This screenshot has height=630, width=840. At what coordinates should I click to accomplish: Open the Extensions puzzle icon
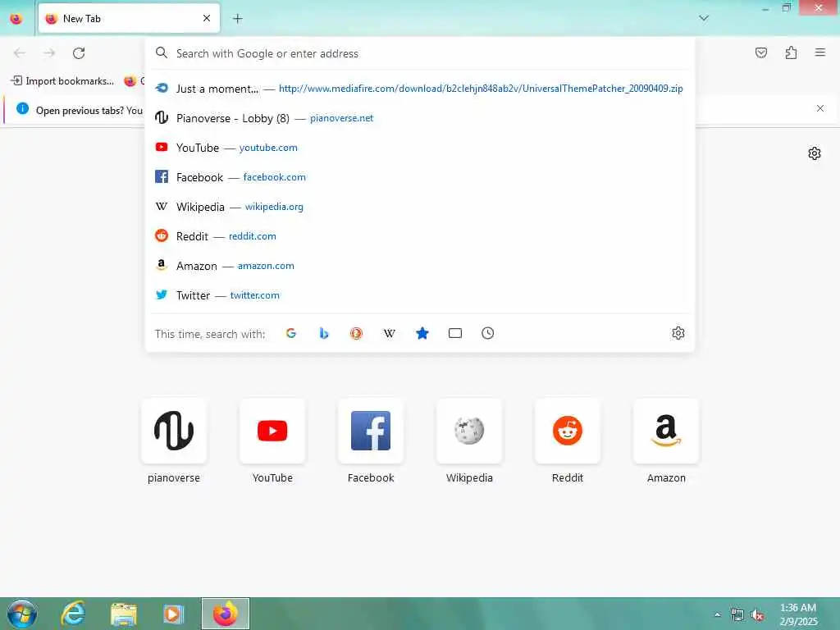(x=791, y=52)
